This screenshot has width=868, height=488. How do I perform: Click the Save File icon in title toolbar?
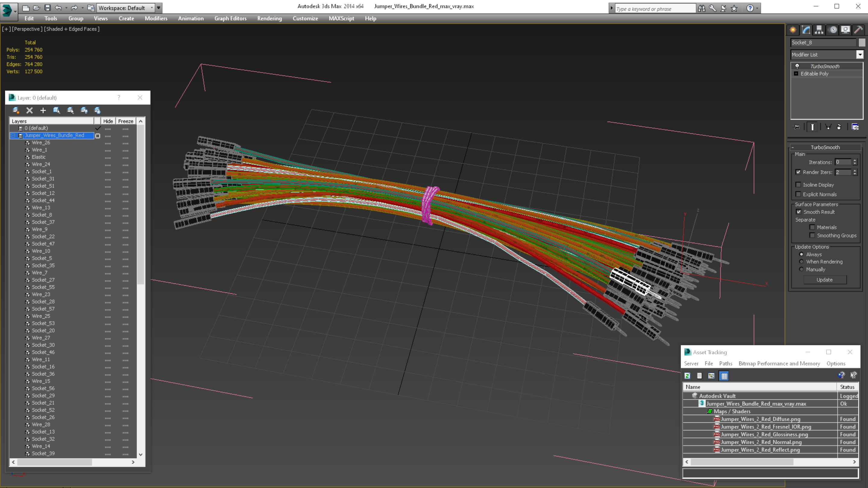click(x=48, y=8)
